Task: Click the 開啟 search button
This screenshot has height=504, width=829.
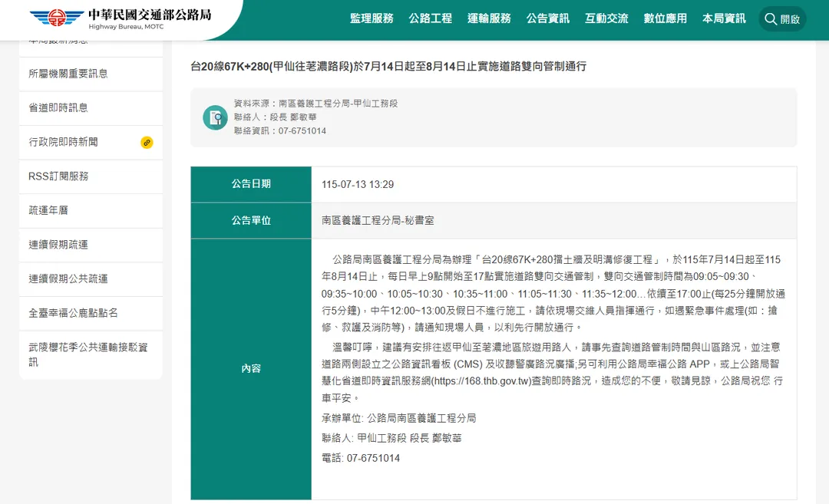Action: 782,19
